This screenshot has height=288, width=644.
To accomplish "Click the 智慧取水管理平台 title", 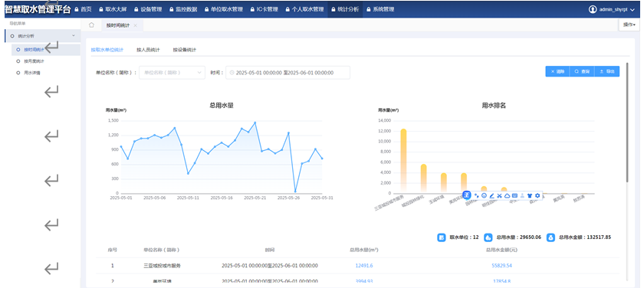I will click(38, 9).
